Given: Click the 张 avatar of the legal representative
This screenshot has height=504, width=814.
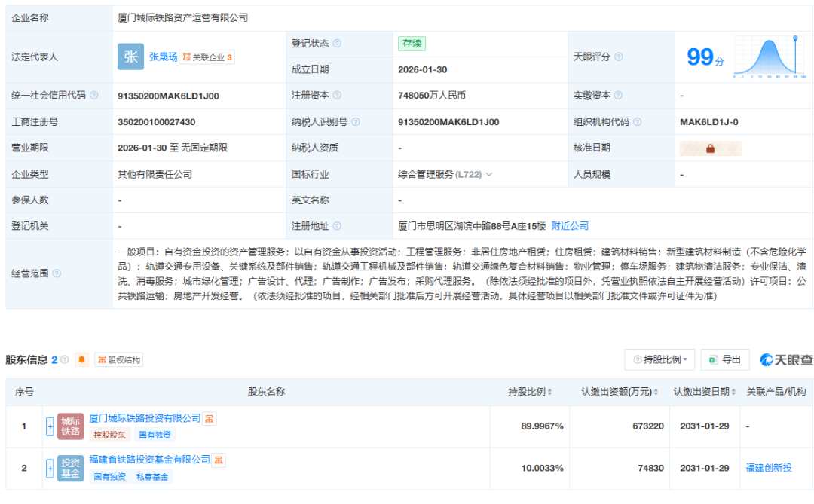Looking at the screenshot, I should pos(130,57).
